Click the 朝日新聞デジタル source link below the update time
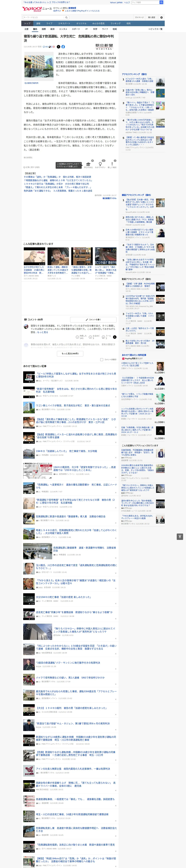Image resolution: width=186 pixels, height=868 pixels. (109, 198)
